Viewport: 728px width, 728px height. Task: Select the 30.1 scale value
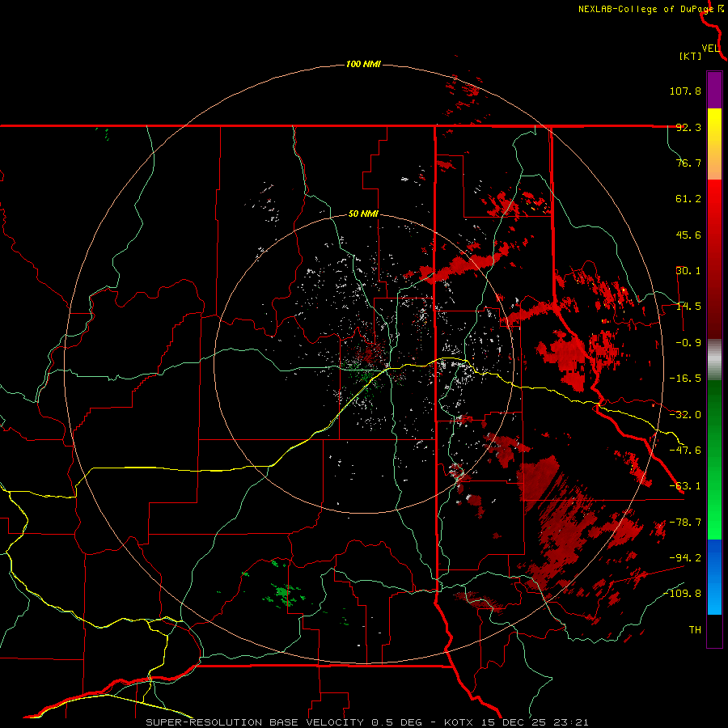688,271
